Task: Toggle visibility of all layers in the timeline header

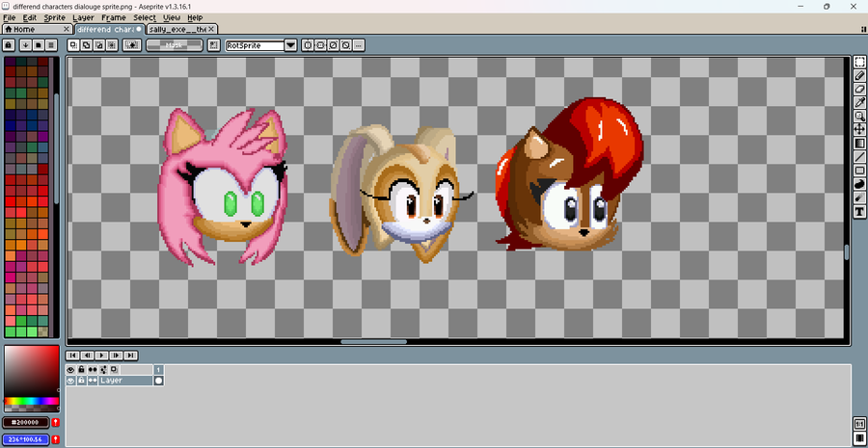Action: (x=70, y=369)
